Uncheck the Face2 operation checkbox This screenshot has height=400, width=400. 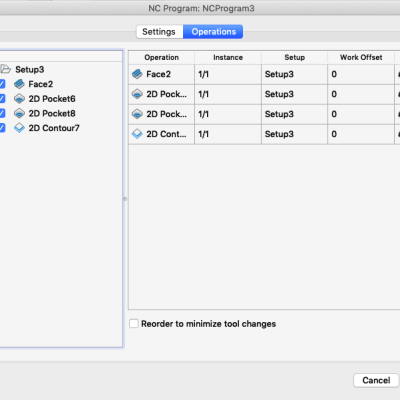(2, 84)
